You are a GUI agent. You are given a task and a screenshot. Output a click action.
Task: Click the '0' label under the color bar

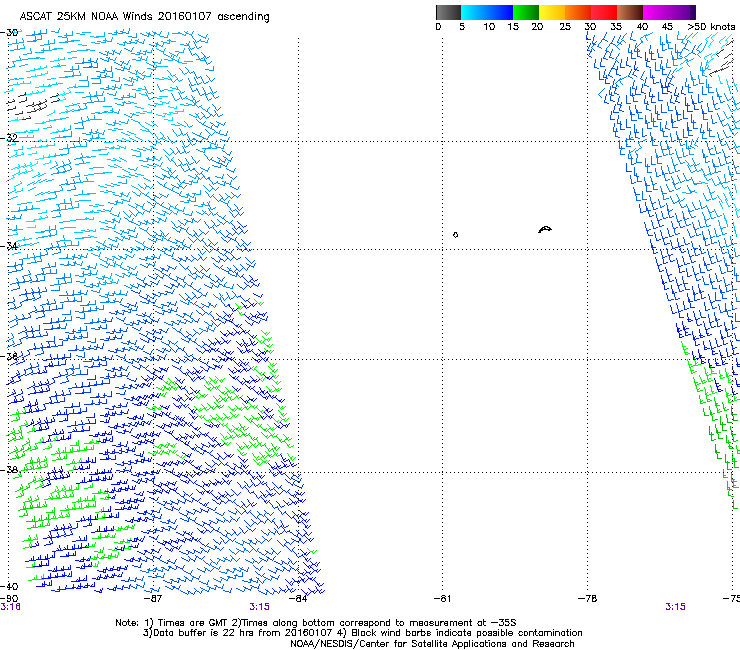pos(438,27)
